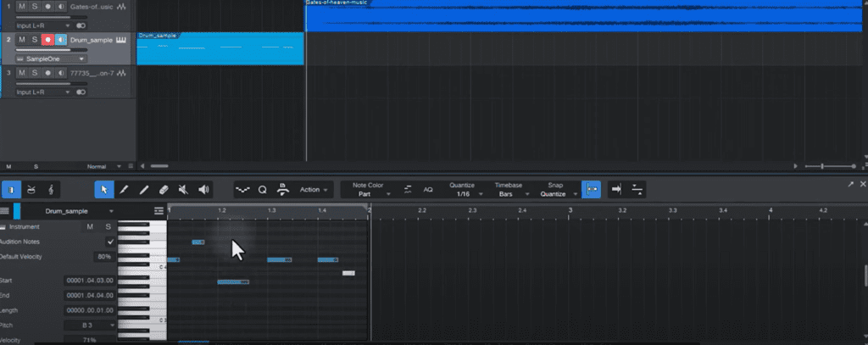Select the Drum_sample clip in the arrangement
Image resolution: width=868 pixels, height=345 pixels.
click(220, 48)
